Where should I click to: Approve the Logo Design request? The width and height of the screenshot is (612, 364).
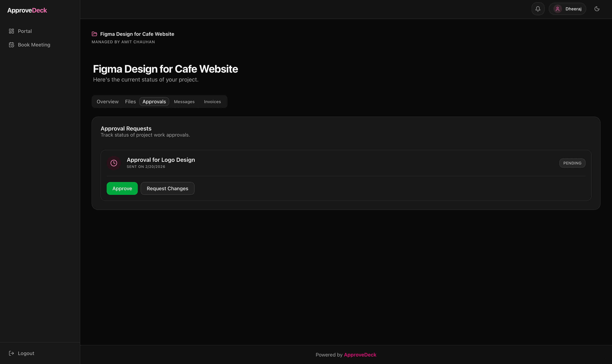[x=122, y=188]
